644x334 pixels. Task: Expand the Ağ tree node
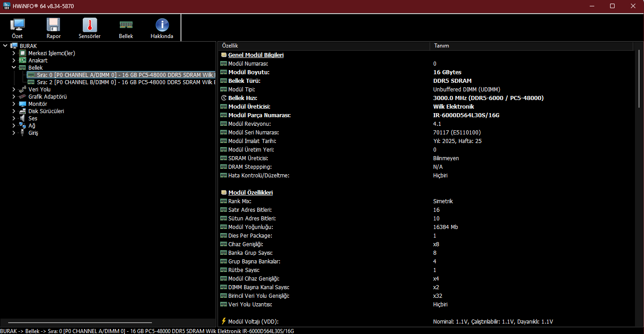[14, 125]
